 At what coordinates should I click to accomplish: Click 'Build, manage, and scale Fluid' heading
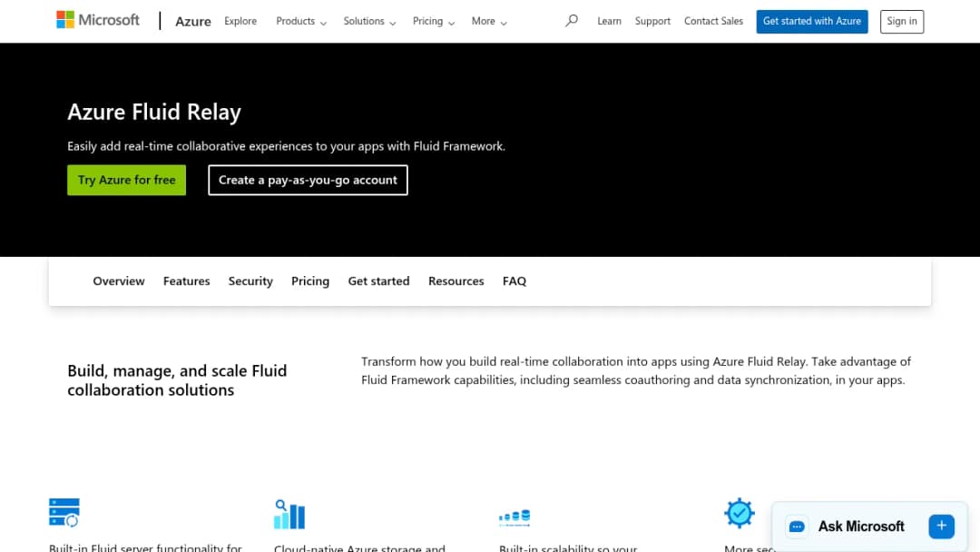178,380
